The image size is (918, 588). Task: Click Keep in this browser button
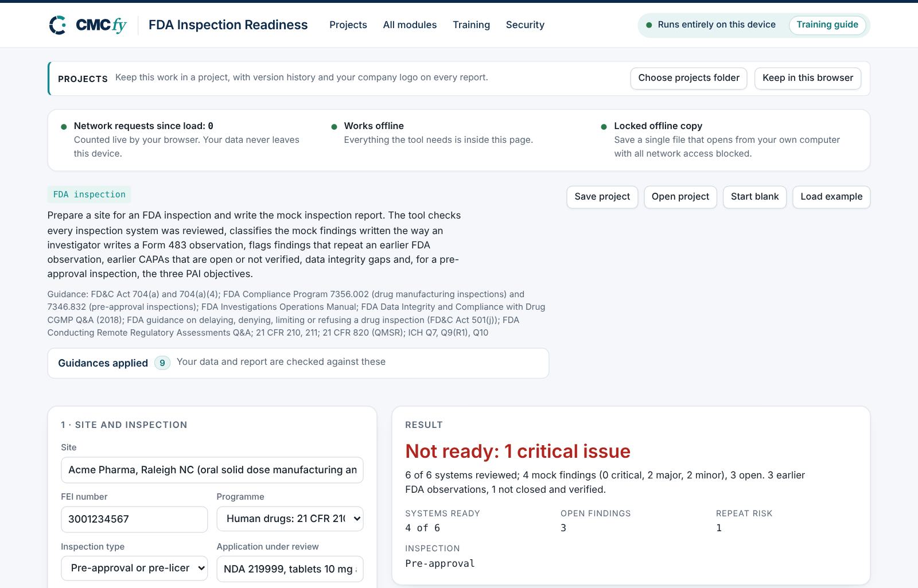click(808, 78)
